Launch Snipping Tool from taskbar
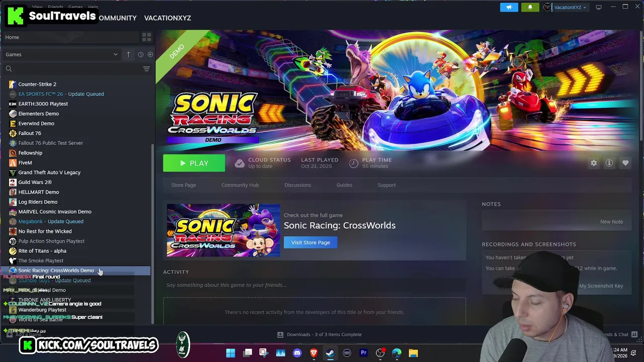 (264, 353)
